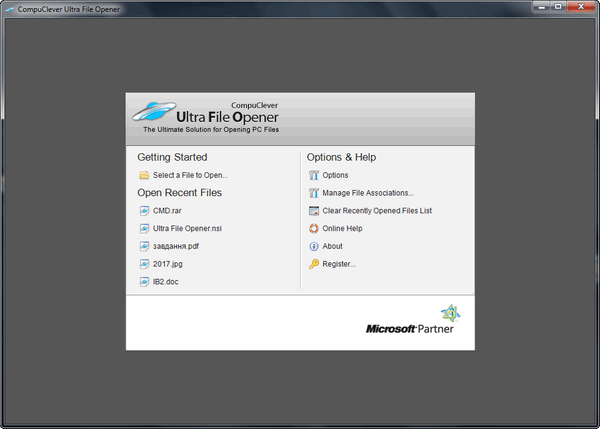600x429 pixels.
Task: Close the Ultra File Opener window
Action: click(x=581, y=7)
